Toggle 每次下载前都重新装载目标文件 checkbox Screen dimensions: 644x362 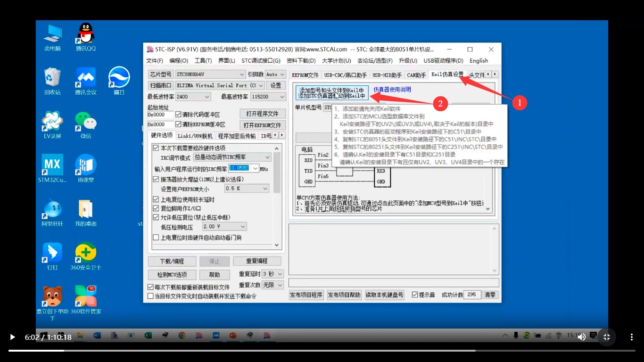(151, 287)
